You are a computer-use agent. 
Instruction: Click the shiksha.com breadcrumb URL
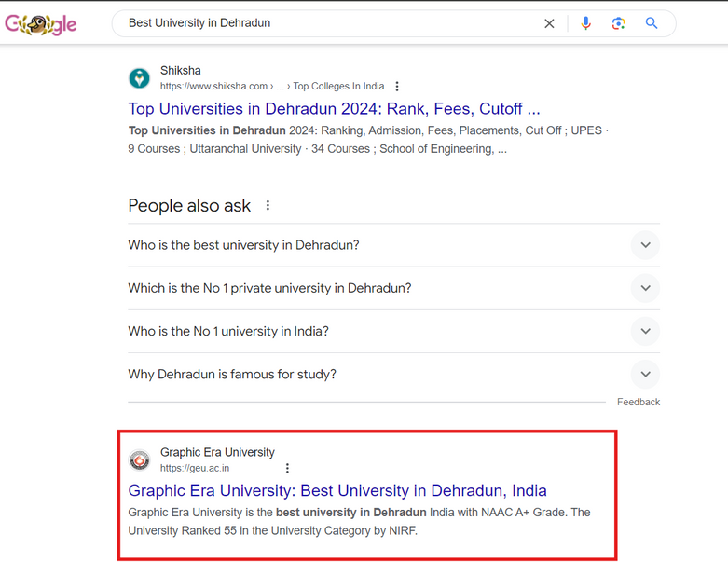[x=270, y=87]
